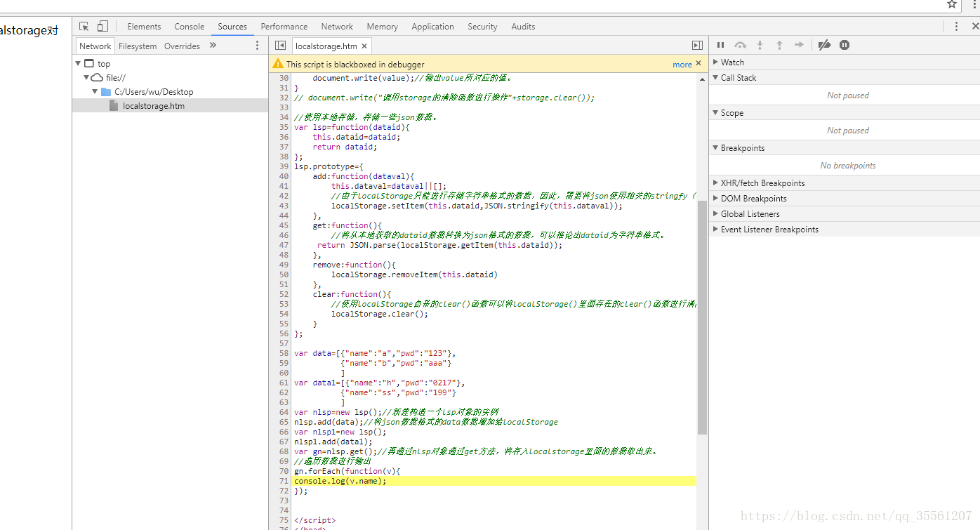Click the 'localStorage.clear();' code line
The width and height of the screenshot is (980, 530).
click(x=380, y=314)
